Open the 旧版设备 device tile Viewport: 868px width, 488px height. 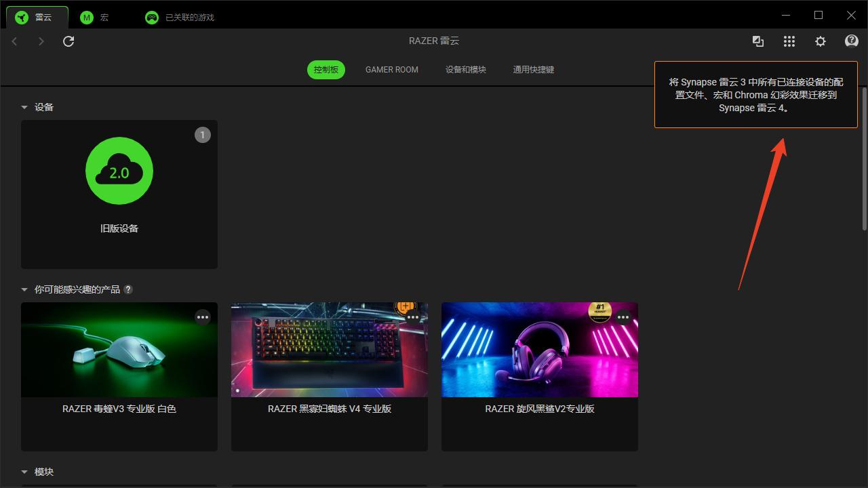tap(119, 194)
